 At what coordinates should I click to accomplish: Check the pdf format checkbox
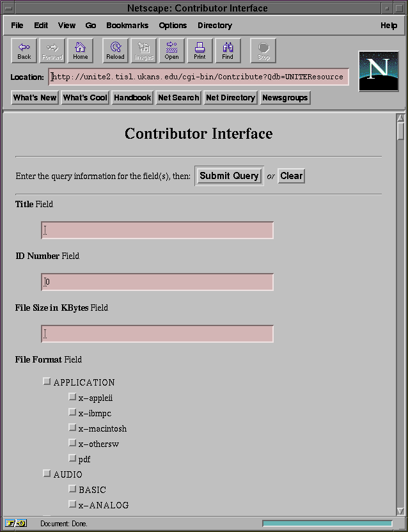coord(72,458)
